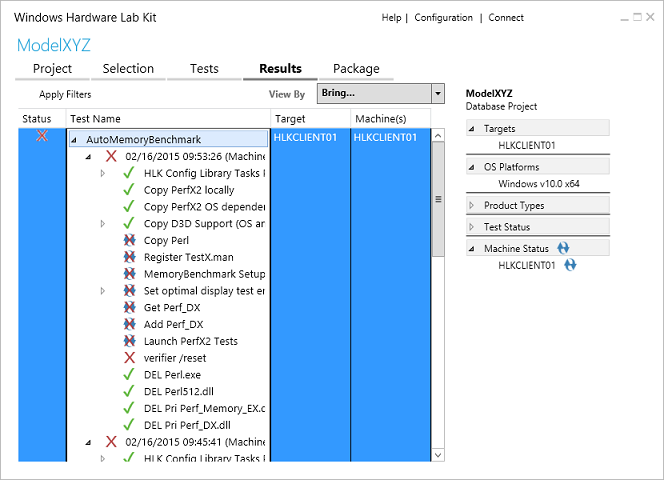The width and height of the screenshot is (664, 480).
Task: Click green checkmark beside Copy PerfX2 locally
Action: (x=129, y=190)
